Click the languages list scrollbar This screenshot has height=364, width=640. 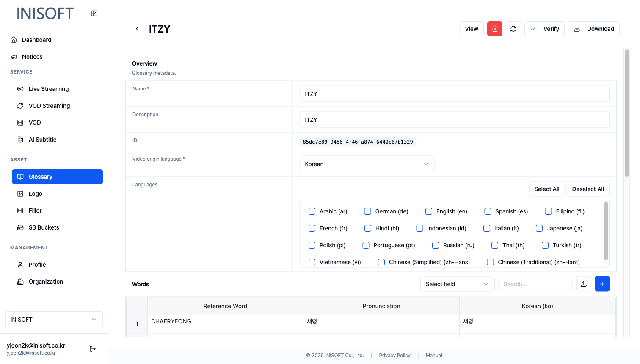pos(606,231)
